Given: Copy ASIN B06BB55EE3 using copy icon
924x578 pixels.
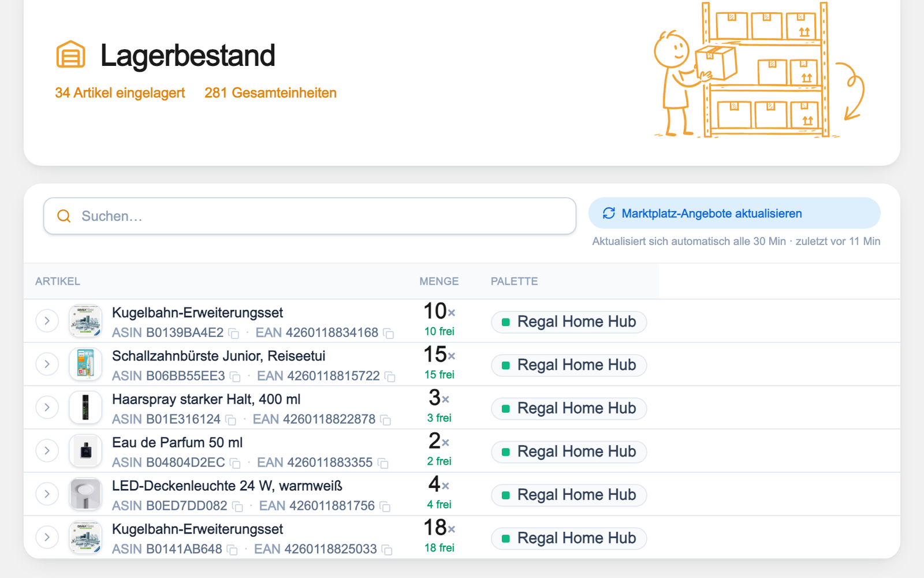Looking at the screenshot, I should pos(235,377).
